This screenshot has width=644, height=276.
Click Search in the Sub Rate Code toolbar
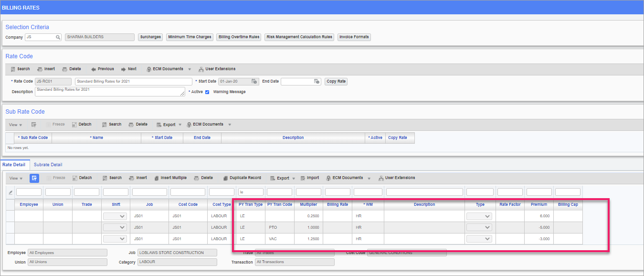[112, 124]
